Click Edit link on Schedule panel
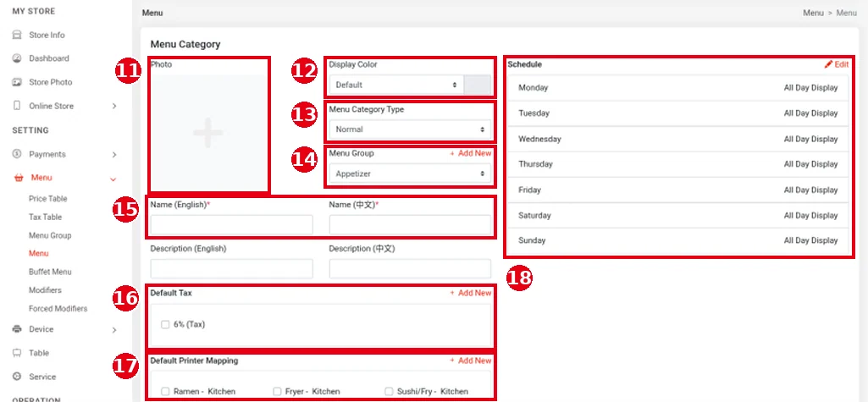868x402 pixels. pos(842,64)
